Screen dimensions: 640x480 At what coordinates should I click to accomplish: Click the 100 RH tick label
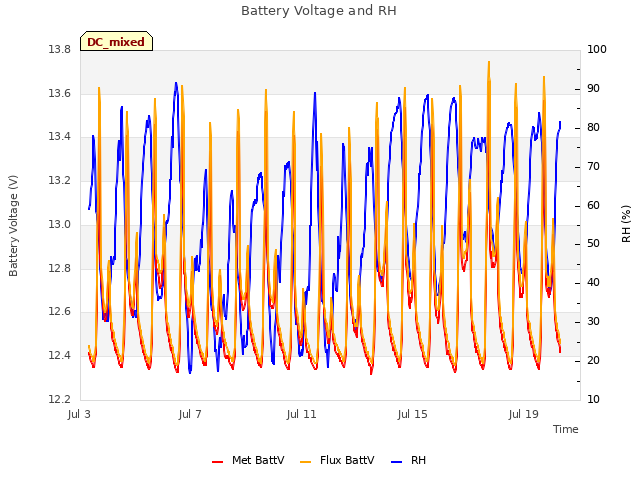coord(597,49)
